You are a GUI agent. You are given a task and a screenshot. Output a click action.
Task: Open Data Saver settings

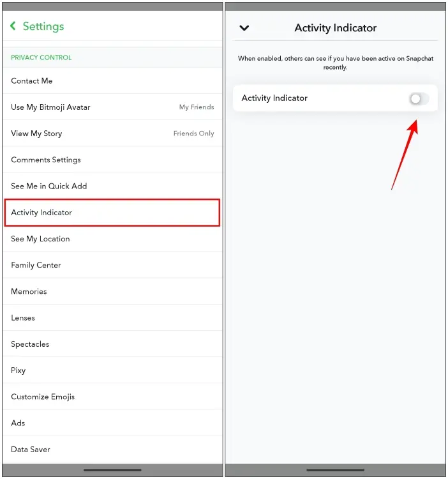112,450
